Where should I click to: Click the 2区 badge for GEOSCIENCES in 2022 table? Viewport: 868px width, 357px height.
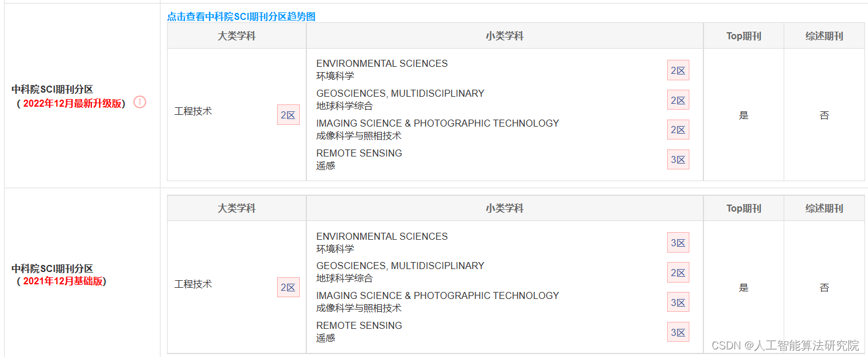point(678,100)
